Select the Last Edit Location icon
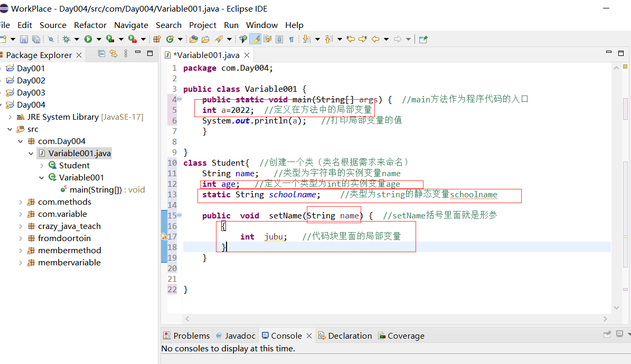This screenshot has width=631, height=364. (x=350, y=39)
